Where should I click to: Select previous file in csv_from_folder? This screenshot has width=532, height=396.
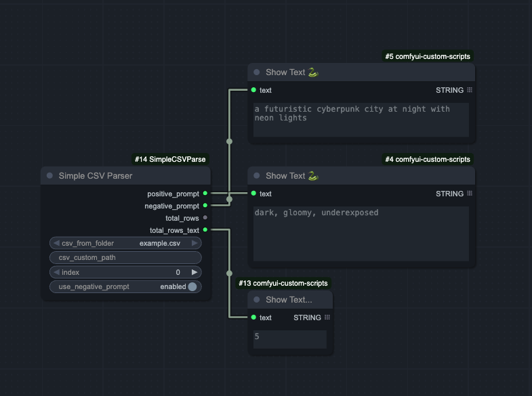(56, 243)
